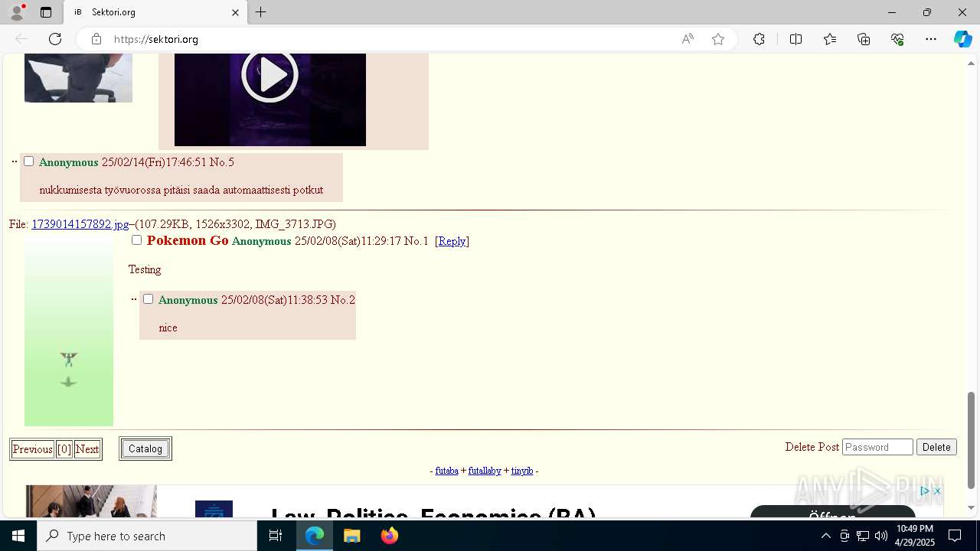The width and height of the screenshot is (980, 551).
Task: Focus the delete Password field
Action: (878, 447)
